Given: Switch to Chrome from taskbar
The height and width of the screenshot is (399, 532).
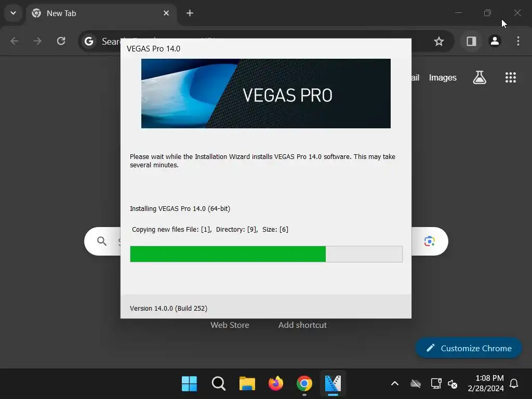Looking at the screenshot, I should (x=304, y=384).
